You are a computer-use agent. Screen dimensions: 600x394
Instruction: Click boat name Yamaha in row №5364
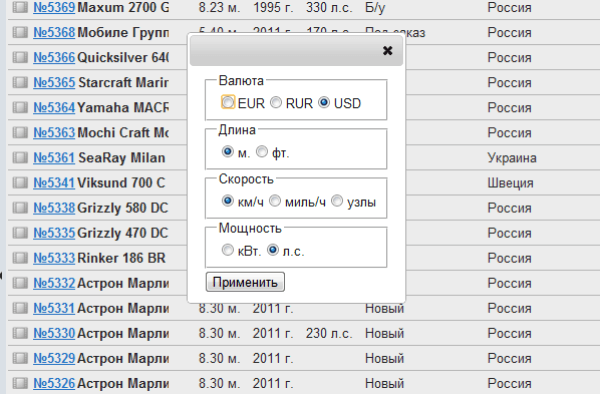[x=123, y=107]
